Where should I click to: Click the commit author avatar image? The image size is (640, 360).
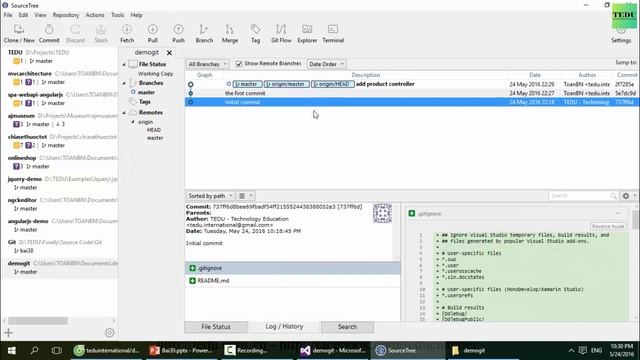tap(382, 213)
